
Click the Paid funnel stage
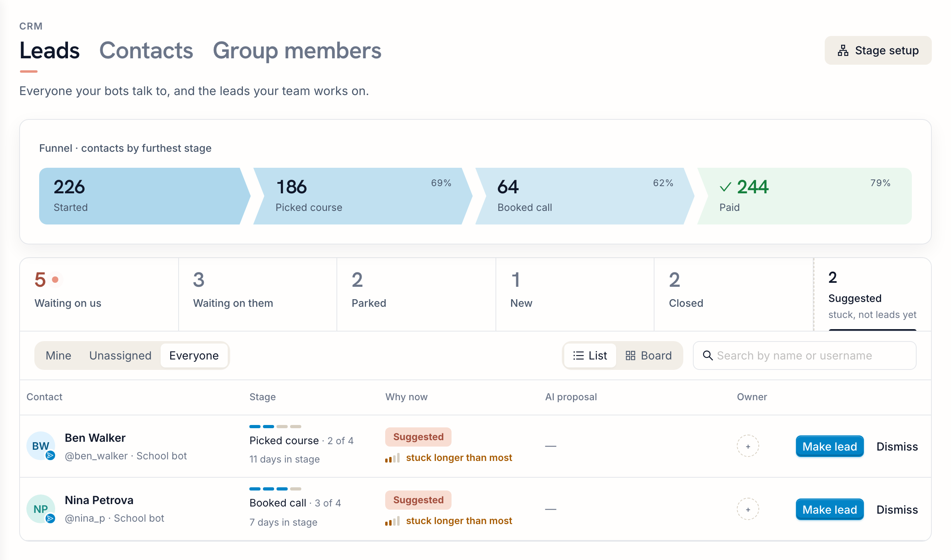[x=804, y=196]
